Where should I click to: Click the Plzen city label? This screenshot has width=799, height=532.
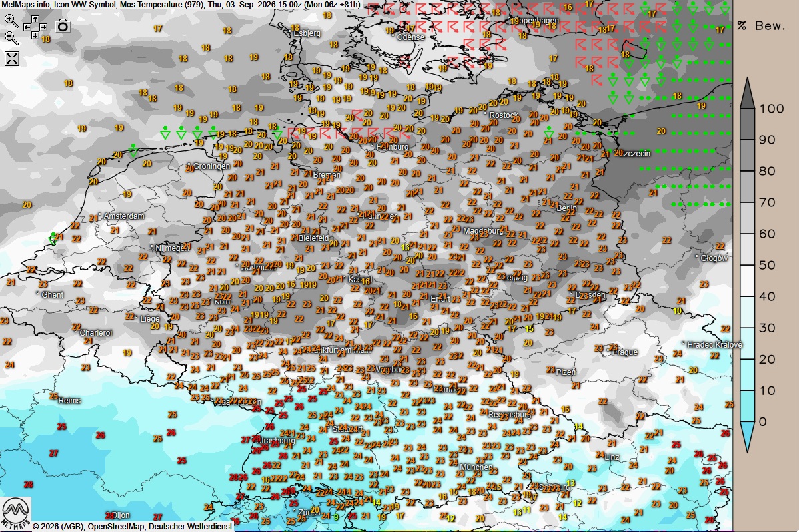click(x=566, y=372)
